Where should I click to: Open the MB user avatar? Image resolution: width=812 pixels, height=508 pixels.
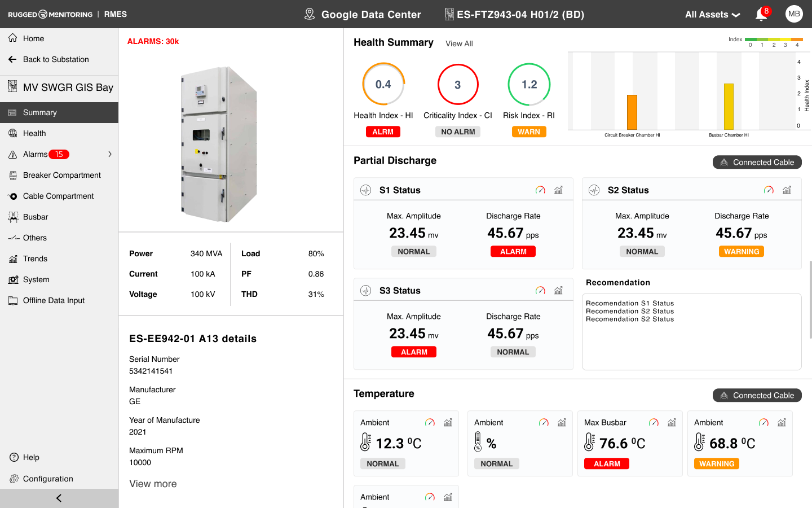point(794,14)
